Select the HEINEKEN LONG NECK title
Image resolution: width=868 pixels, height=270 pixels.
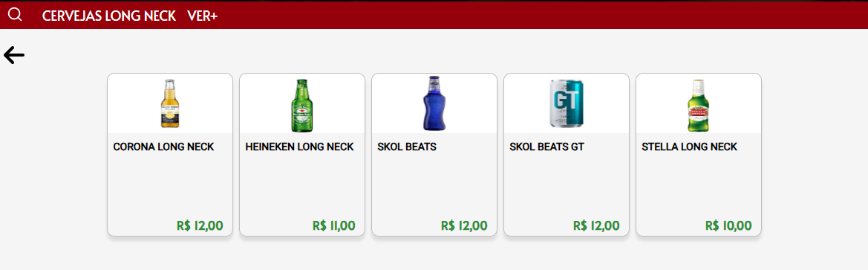coord(299,147)
